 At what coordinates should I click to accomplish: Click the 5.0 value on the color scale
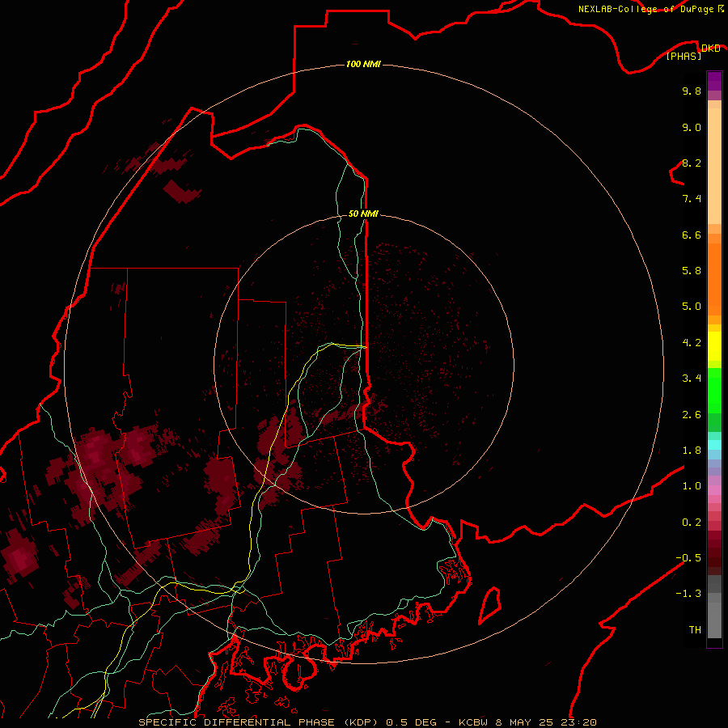(692, 307)
